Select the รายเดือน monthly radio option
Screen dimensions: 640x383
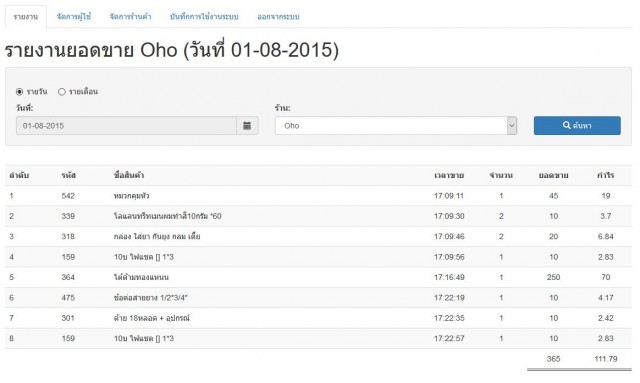[x=62, y=92]
